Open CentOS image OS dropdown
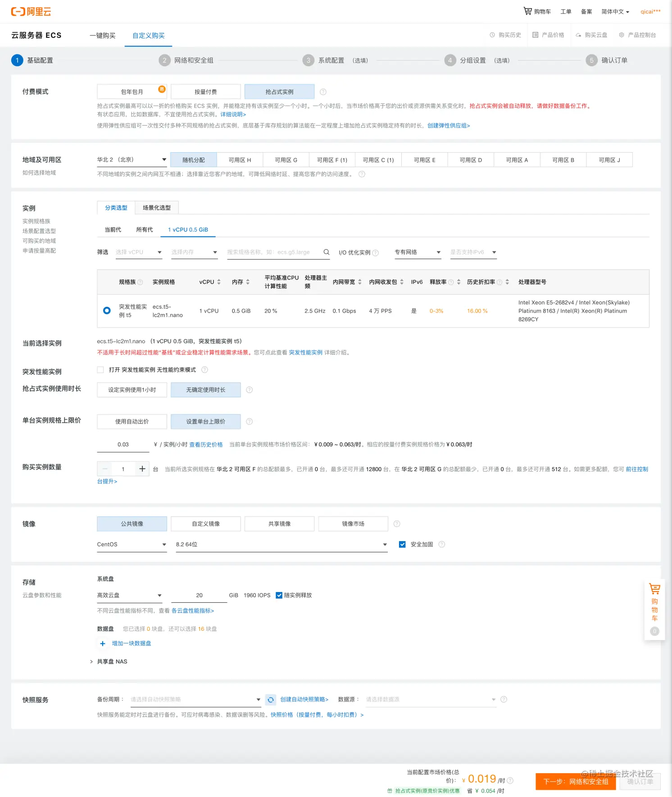Viewport: 672px width, 797px height. (132, 544)
